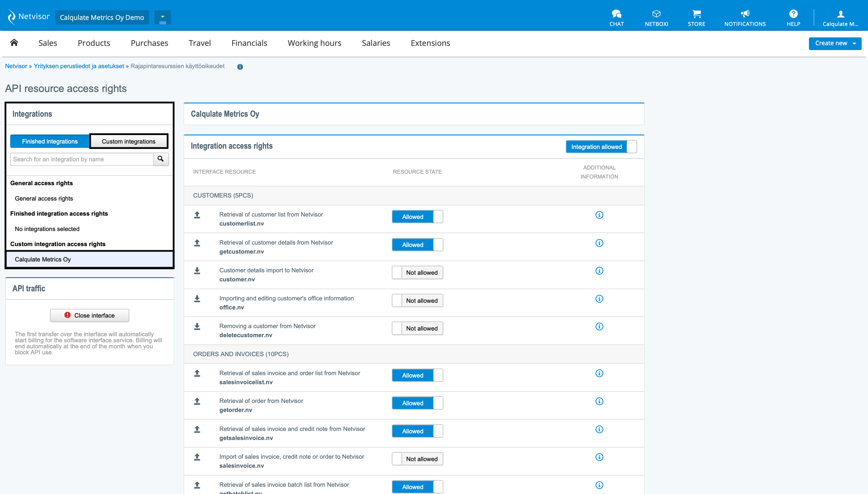Toggle getorder.nv Allowed switch
868x494 pixels.
(x=417, y=403)
